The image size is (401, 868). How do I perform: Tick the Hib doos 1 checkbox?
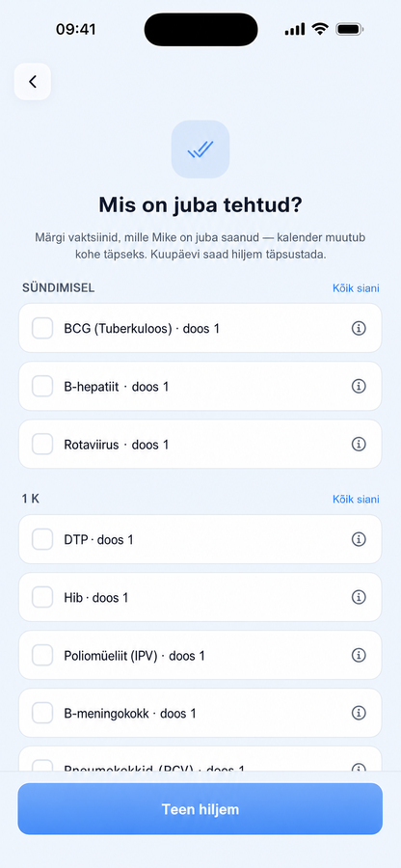pos(42,597)
